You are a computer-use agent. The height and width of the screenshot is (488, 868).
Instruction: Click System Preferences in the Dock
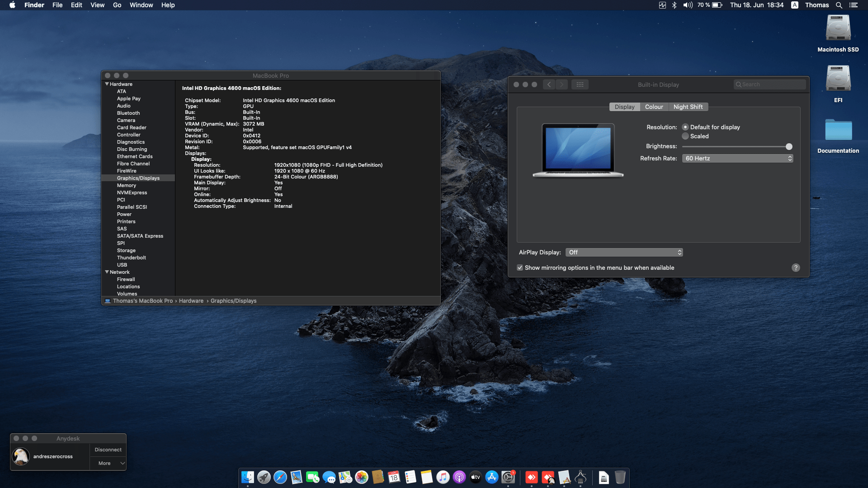coord(508,477)
